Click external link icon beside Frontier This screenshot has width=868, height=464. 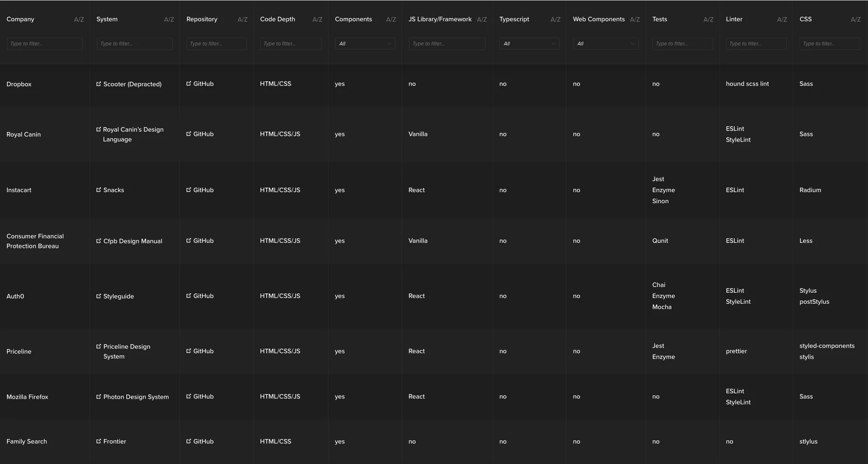tap(99, 441)
